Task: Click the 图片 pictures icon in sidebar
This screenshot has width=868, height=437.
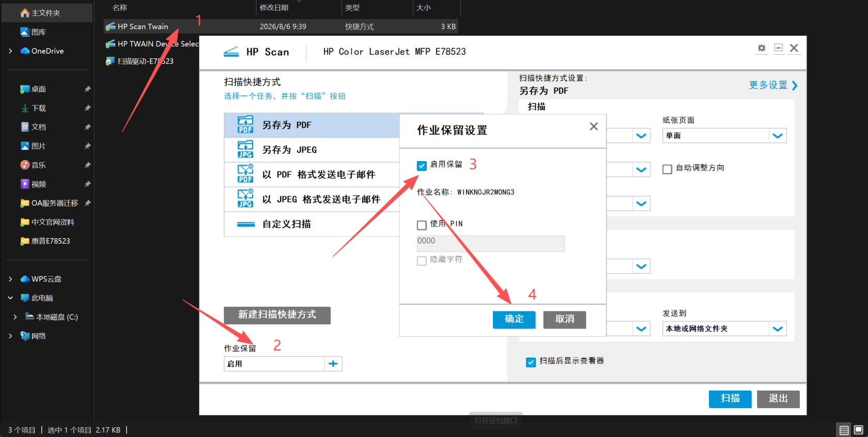Action: 25,146
